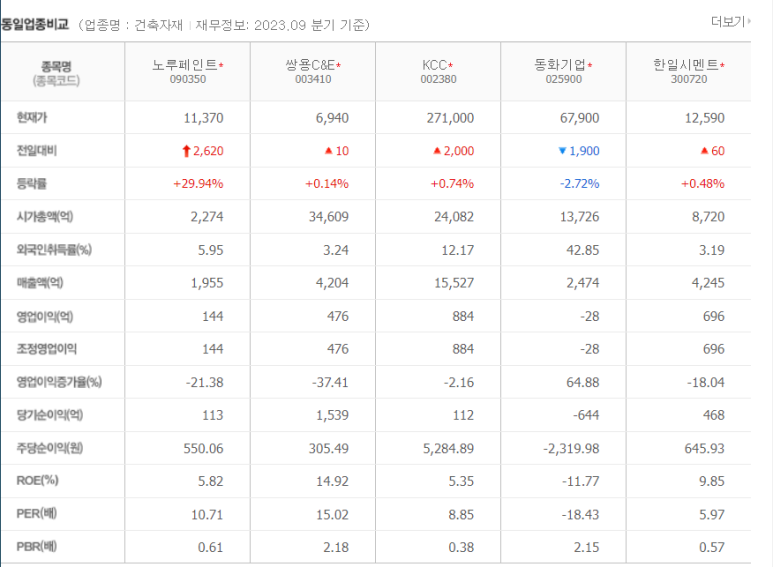Click the red triangle beside 60
Image resolution: width=773 pixels, height=567 pixels.
coord(704,150)
